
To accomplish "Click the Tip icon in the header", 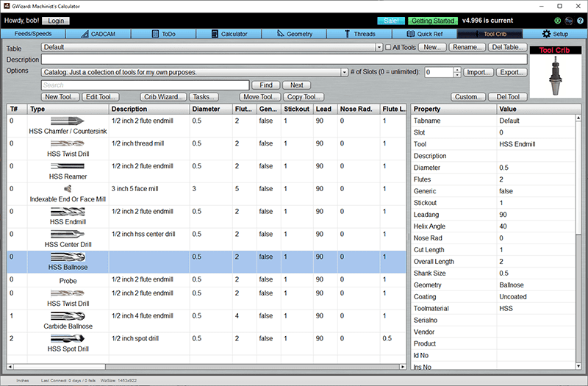I will click(569, 21).
